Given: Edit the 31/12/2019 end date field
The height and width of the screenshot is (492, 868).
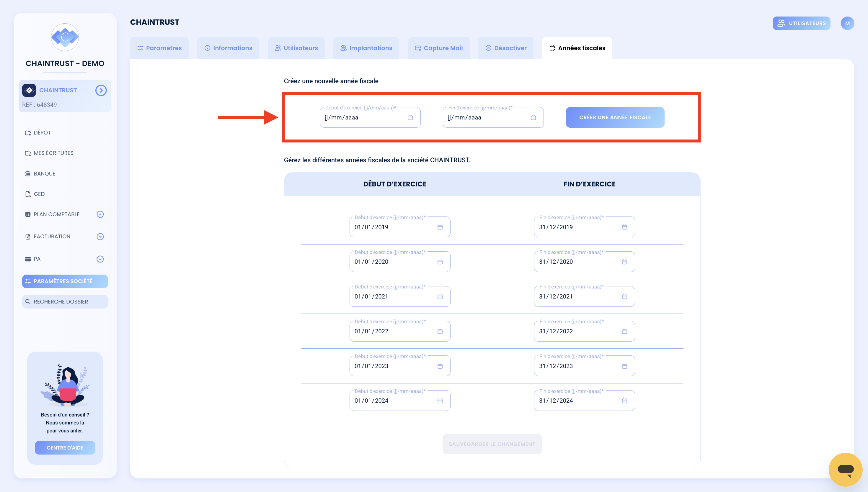Looking at the screenshot, I should point(584,227).
